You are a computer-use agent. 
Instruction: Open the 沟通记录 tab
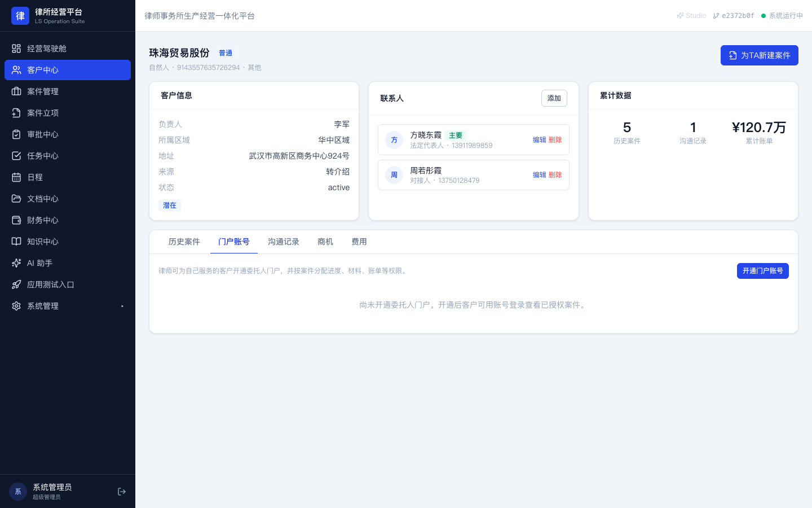point(284,242)
